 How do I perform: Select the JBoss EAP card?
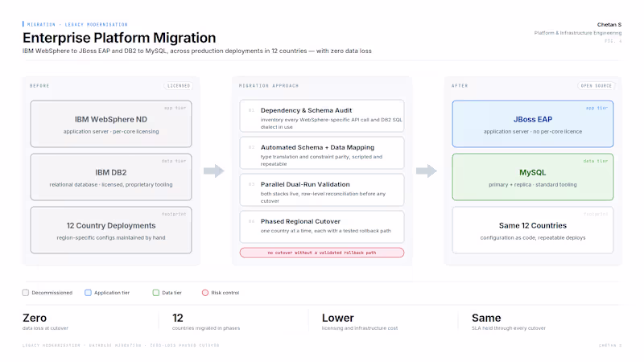click(x=533, y=124)
